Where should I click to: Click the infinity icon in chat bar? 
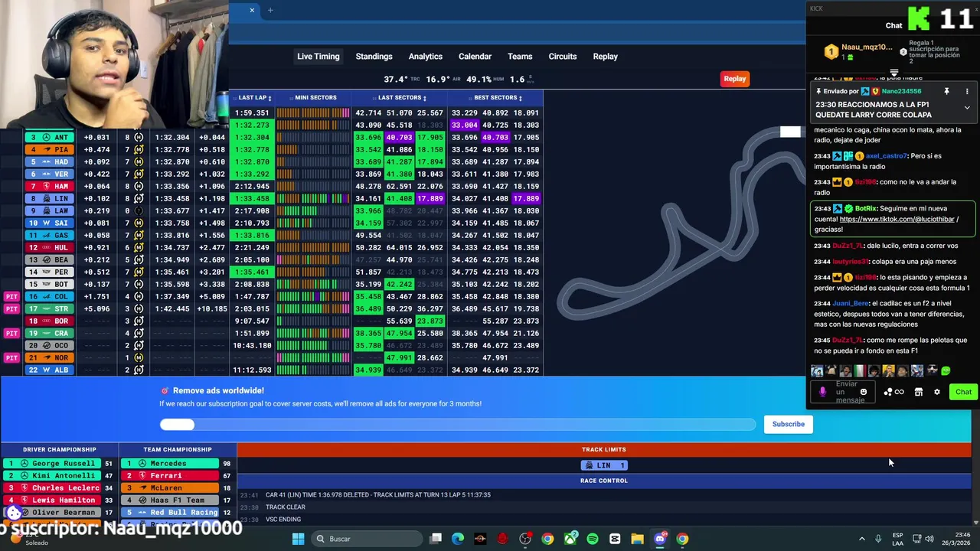click(x=900, y=392)
